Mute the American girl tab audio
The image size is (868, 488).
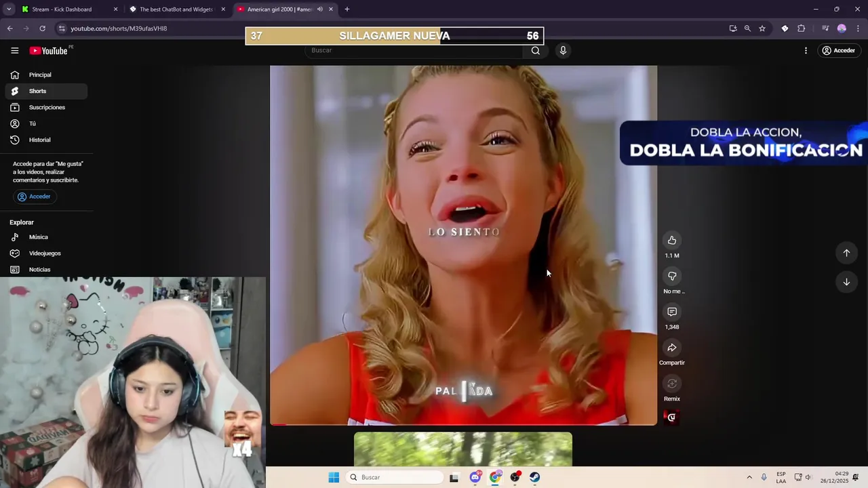click(x=320, y=9)
